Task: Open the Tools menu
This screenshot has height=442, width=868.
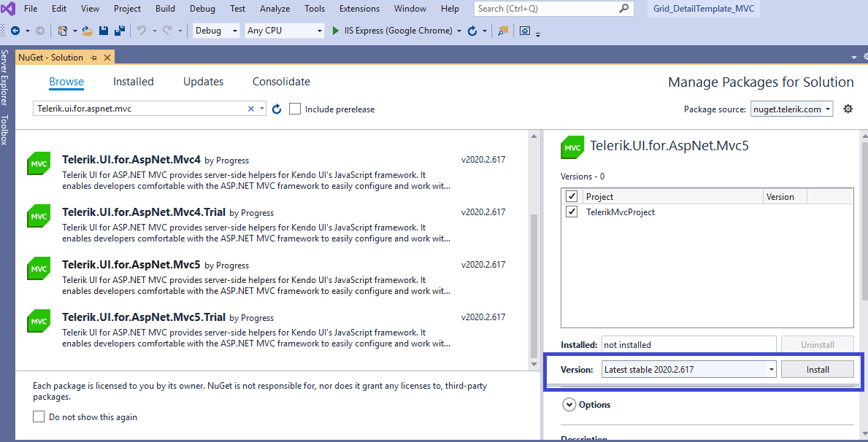Action: [x=315, y=9]
